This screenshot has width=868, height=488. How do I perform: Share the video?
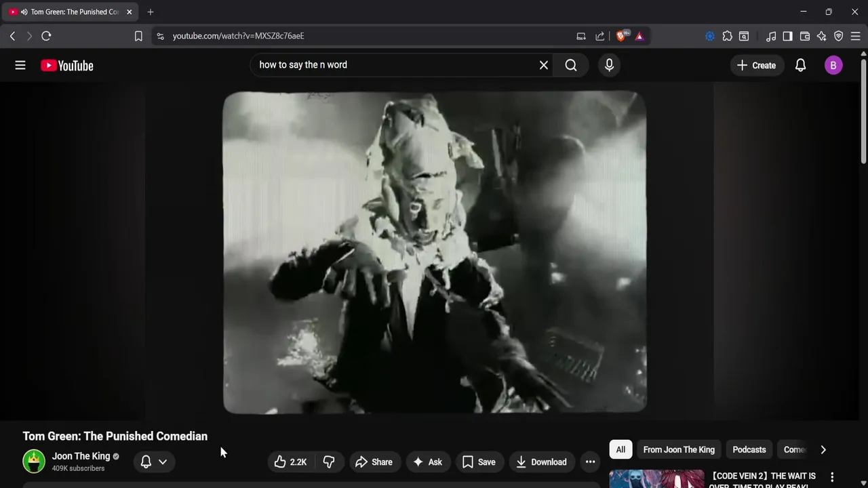(374, 462)
